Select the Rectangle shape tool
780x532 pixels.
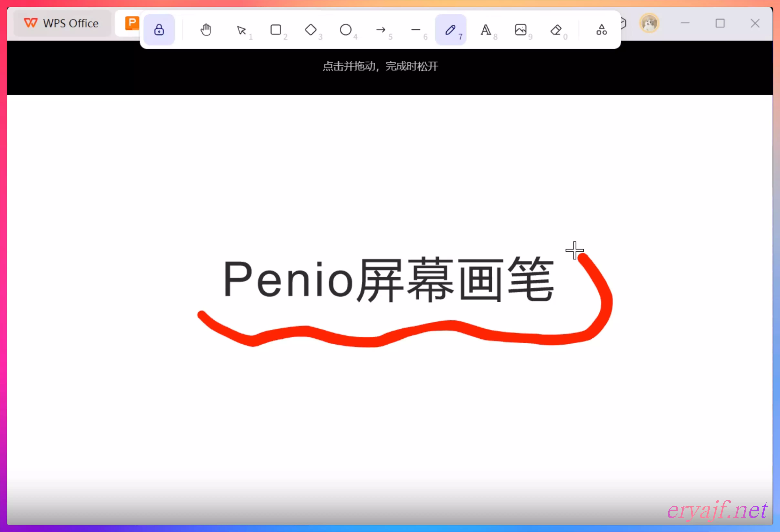pos(276,30)
